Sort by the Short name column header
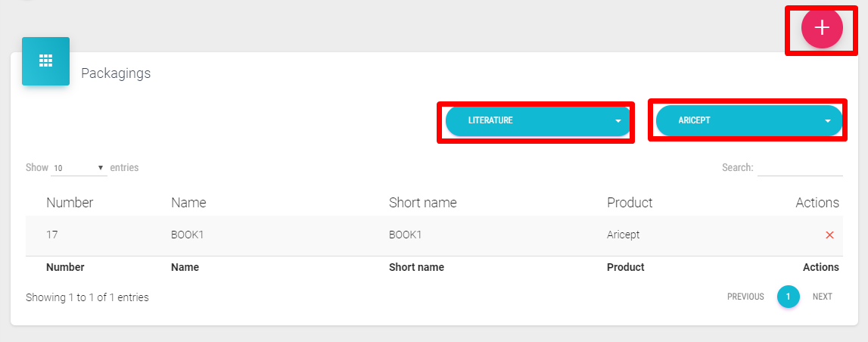The height and width of the screenshot is (342, 868). pos(422,203)
